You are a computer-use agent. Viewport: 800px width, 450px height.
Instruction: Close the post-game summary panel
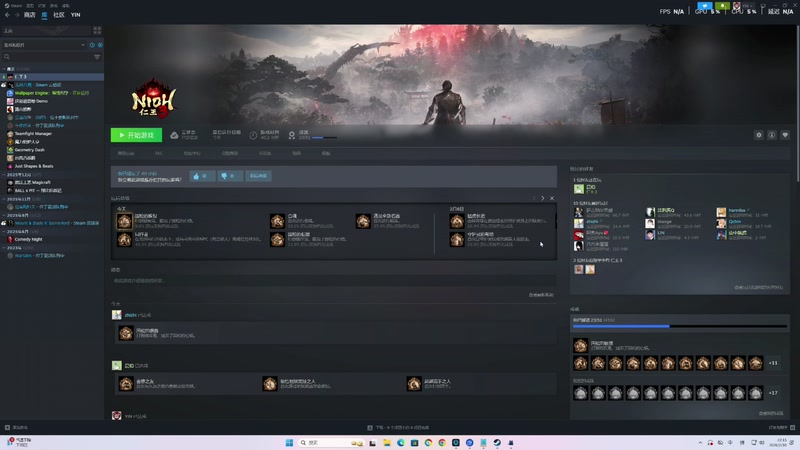tap(552, 198)
